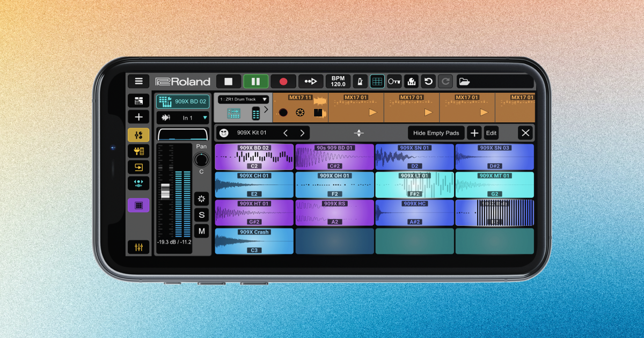Click the panel resize handle arrows
644x338 pixels.
[359, 133]
